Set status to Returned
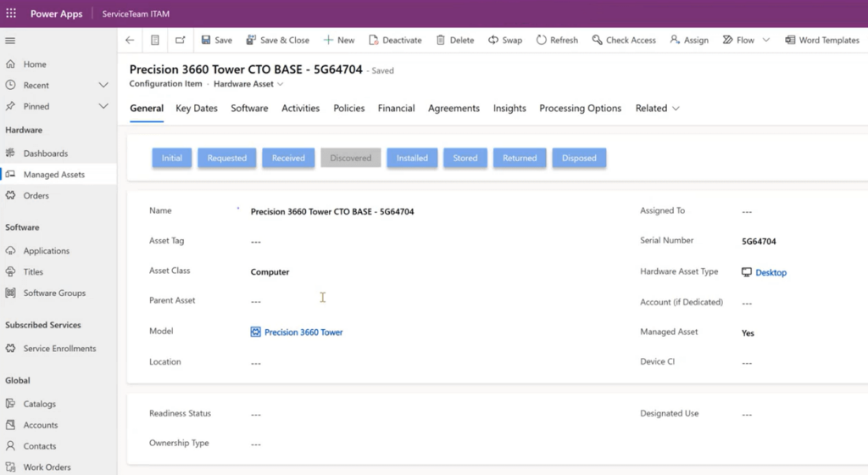Screen dimensions: 868x475 pyautogui.click(x=520, y=158)
